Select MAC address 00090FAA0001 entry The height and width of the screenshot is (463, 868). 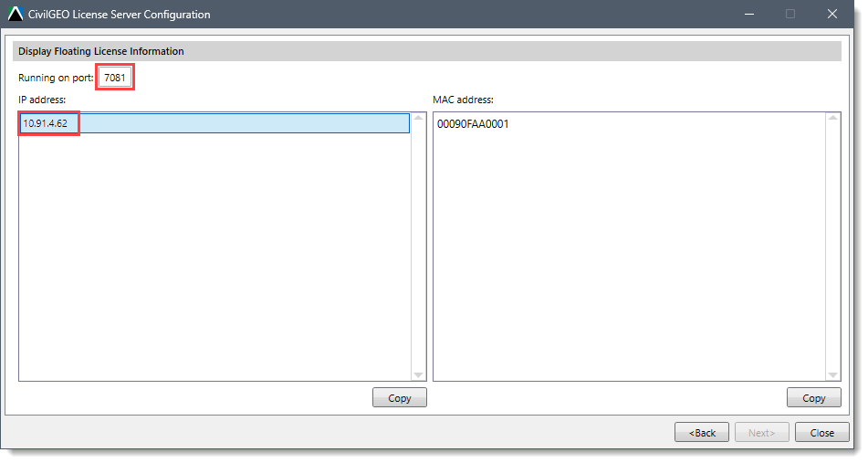pos(473,124)
